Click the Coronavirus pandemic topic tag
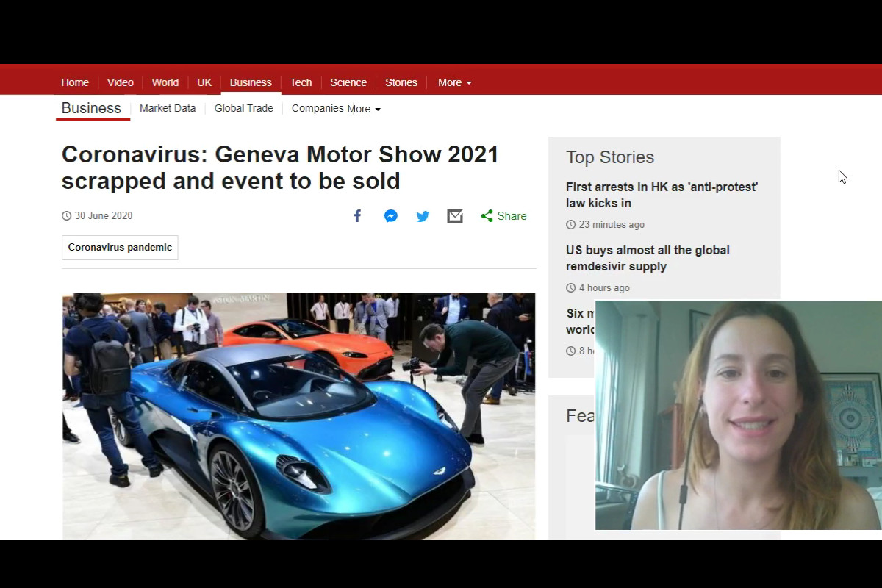The width and height of the screenshot is (882, 588). tap(120, 248)
